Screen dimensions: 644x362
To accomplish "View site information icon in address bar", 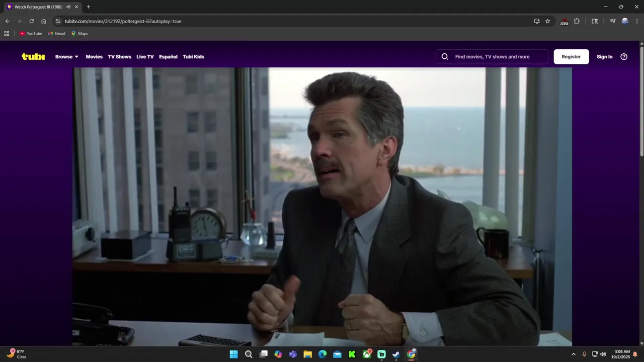I will (58, 21).
